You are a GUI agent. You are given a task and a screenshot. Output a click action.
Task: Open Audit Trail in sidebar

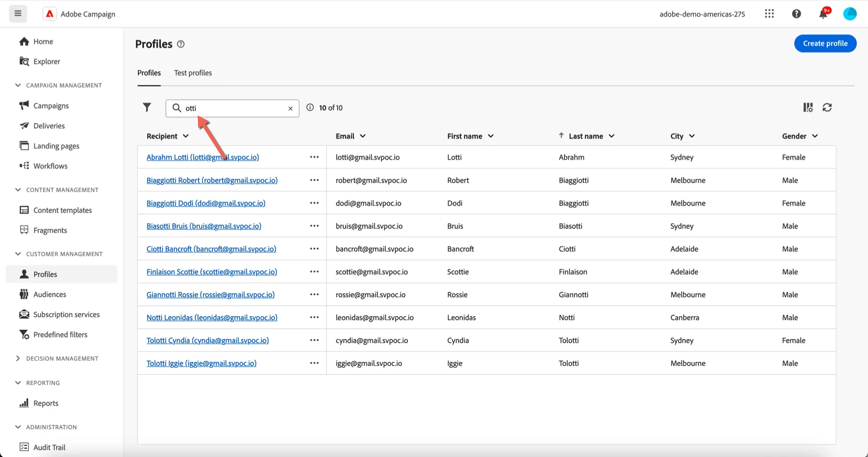(49, 447)
